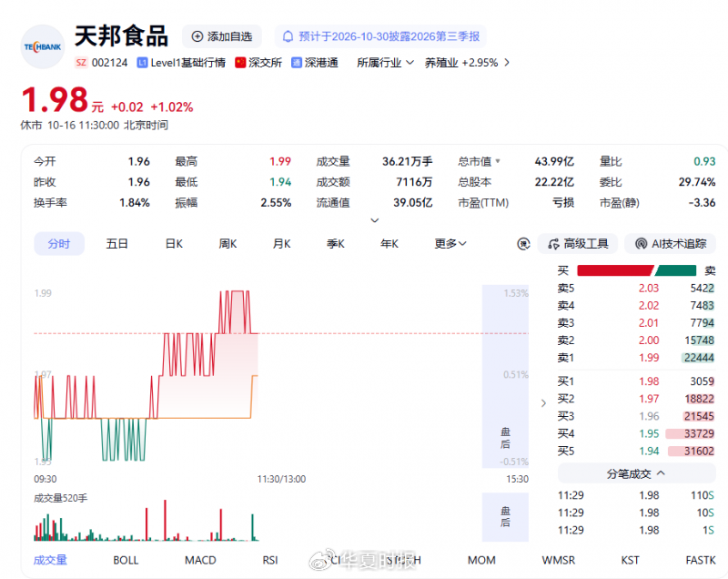Switch to the 五日 tab
728x579 pixels.
pyautogui.click(x=116, y=244)
